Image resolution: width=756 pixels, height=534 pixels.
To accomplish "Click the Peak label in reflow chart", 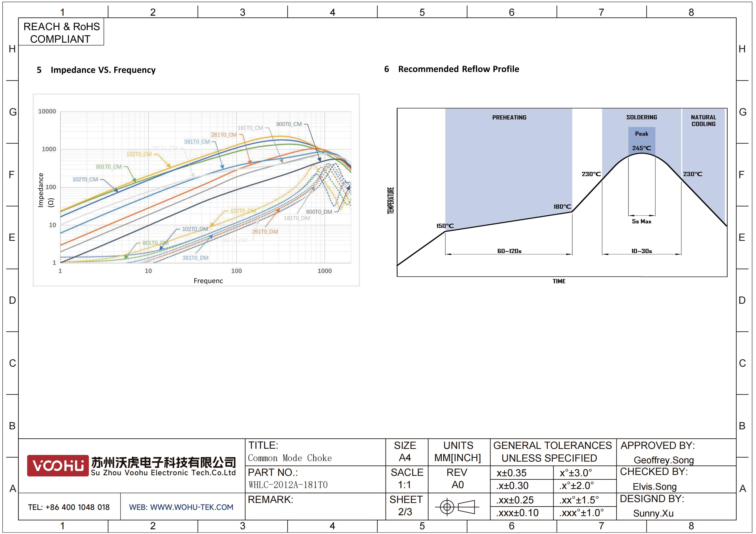I will pos(642,134).
